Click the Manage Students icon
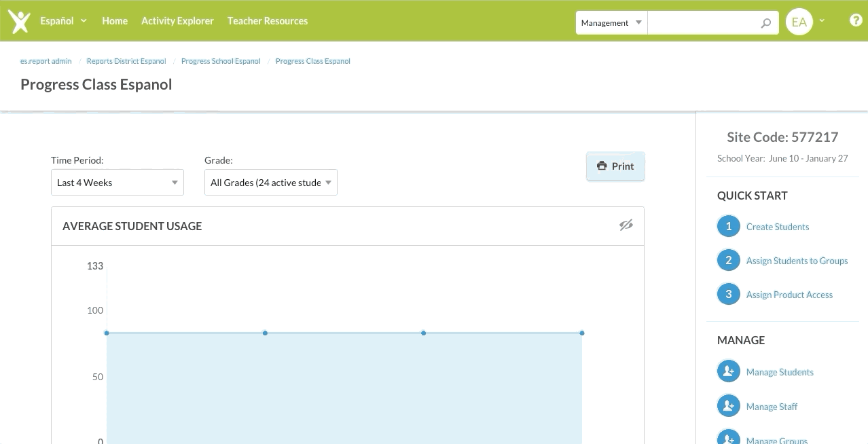The width and height of the screenshot is (868, 444). coord(728,371)
